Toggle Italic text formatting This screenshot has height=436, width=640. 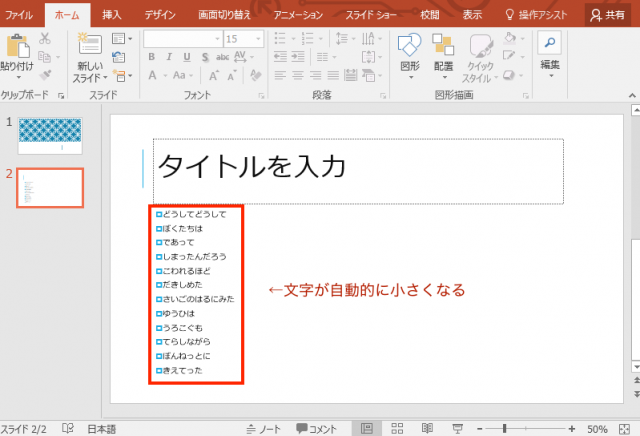coord(168,57)
